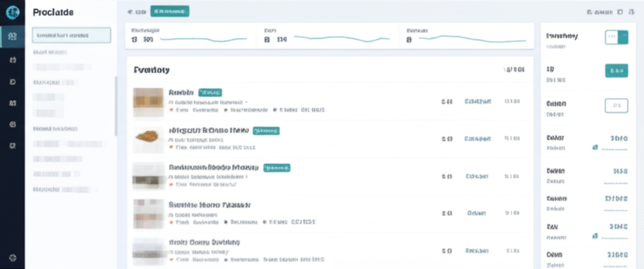The height and width of the screenshot is (269, 644).
Task: Click the outlined button in right panel
Action: 616,105
